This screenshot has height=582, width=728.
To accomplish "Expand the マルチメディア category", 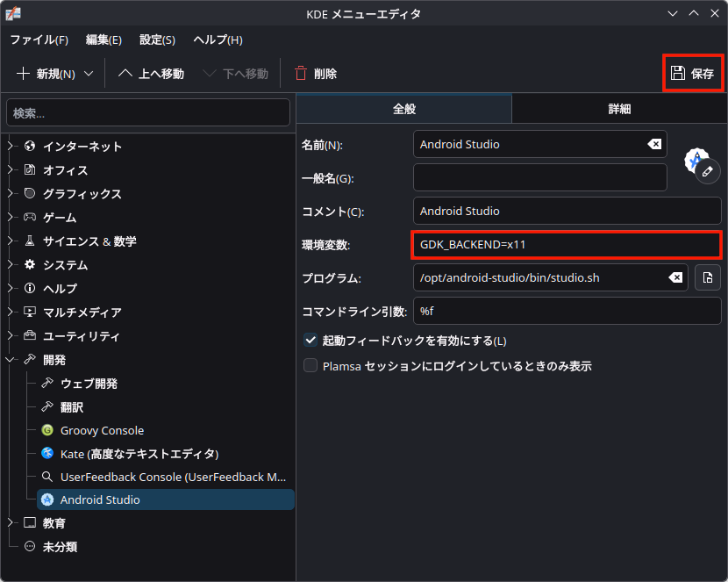I will pos(11,312).
